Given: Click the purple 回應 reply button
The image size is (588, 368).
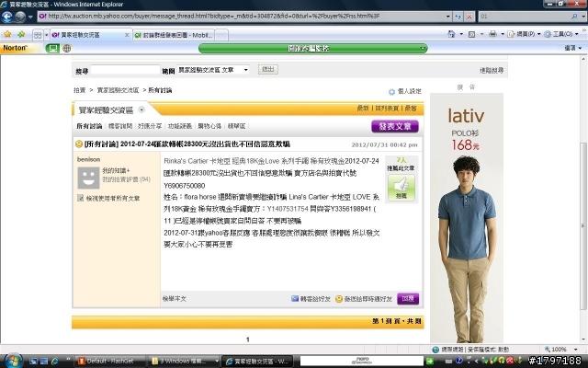Looking at the screenshot, I should click(408, 299).
